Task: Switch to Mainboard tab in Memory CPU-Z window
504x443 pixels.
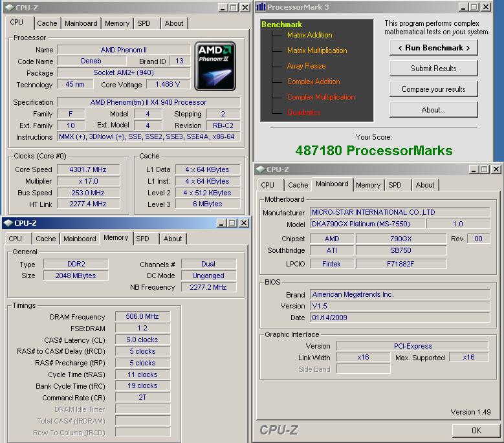Action: pos(80,239)
